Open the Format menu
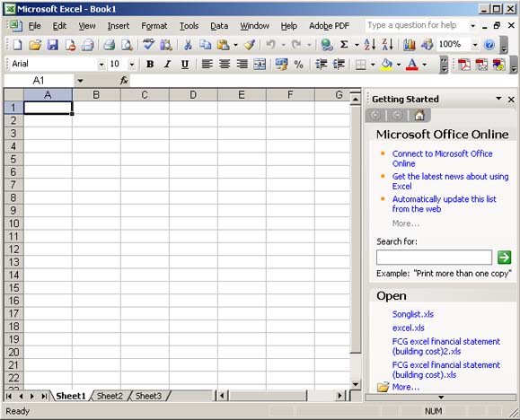520x420 pixels. [154, 26]
